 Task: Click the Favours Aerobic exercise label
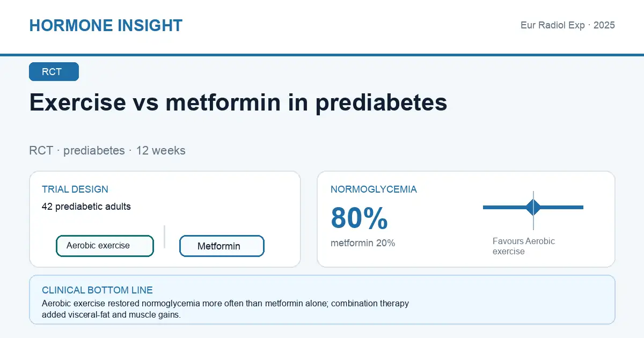tap(524, 246)
